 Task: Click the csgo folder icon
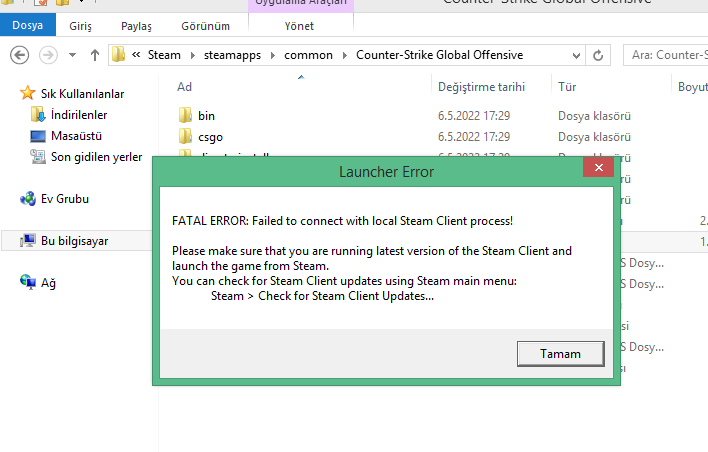click(x=185, y=136)
